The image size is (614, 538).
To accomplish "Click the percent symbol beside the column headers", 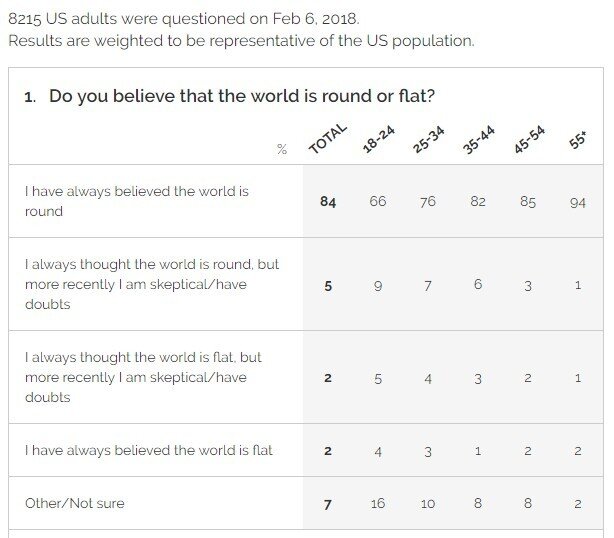I will (x=282, y=150).
